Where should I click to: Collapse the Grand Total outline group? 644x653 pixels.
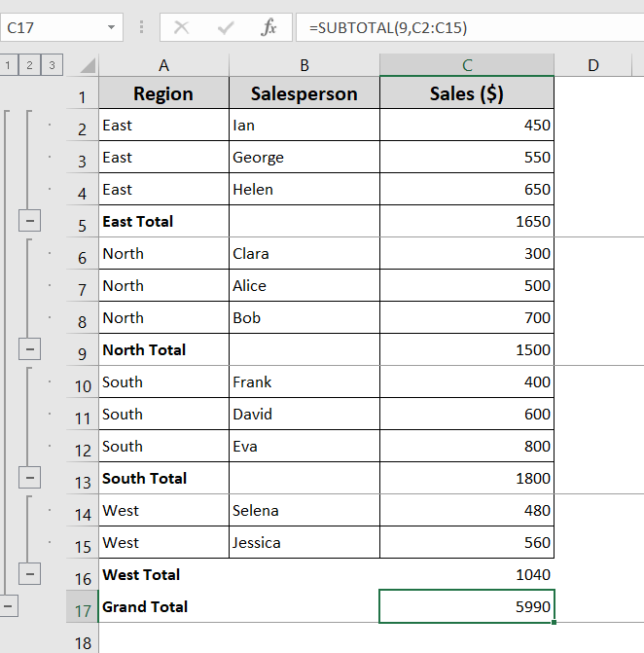tap(8, 606)
